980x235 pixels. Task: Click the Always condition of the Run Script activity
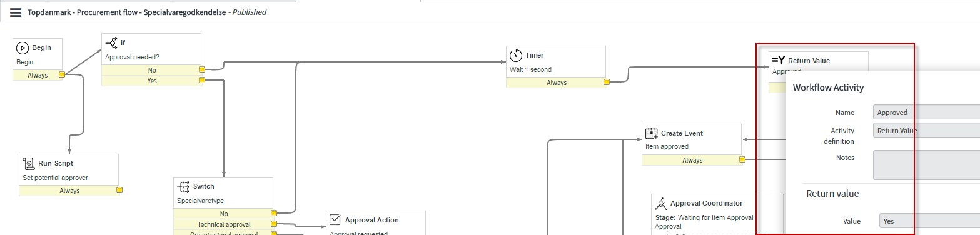click(x=69, y=191)
